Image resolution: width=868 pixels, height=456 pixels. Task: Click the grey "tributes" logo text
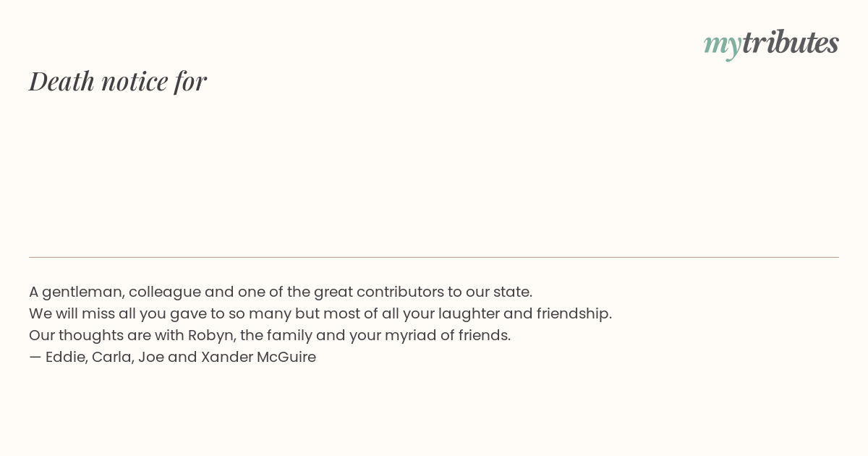pos(790,42)
